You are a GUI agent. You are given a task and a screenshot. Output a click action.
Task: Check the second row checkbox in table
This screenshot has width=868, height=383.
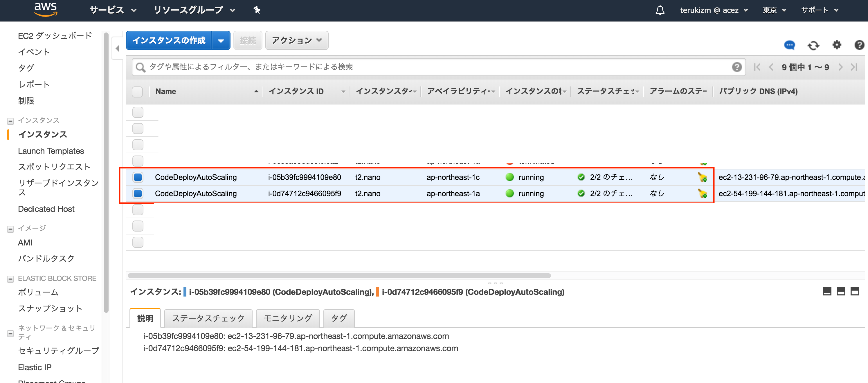coord(138,128)
